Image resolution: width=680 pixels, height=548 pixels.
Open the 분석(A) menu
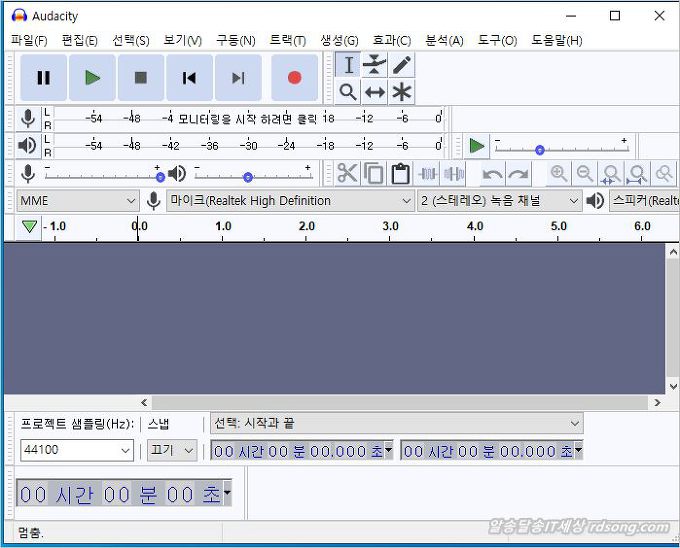tap(444, 40)
